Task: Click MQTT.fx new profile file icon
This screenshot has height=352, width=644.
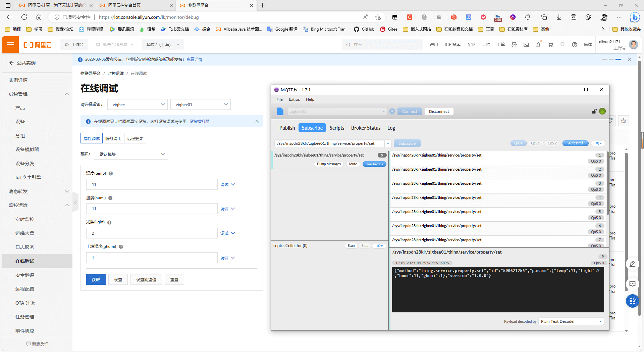Action: coord(280,111)
